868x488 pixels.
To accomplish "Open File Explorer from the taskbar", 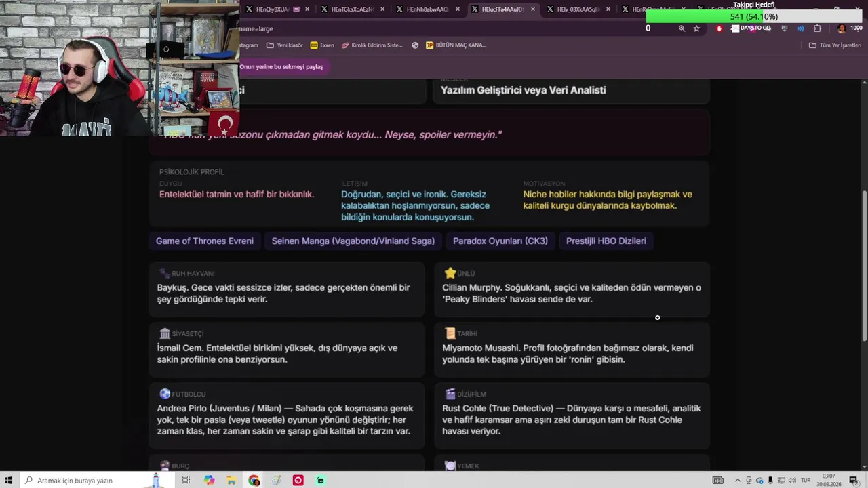I will 231,481.
